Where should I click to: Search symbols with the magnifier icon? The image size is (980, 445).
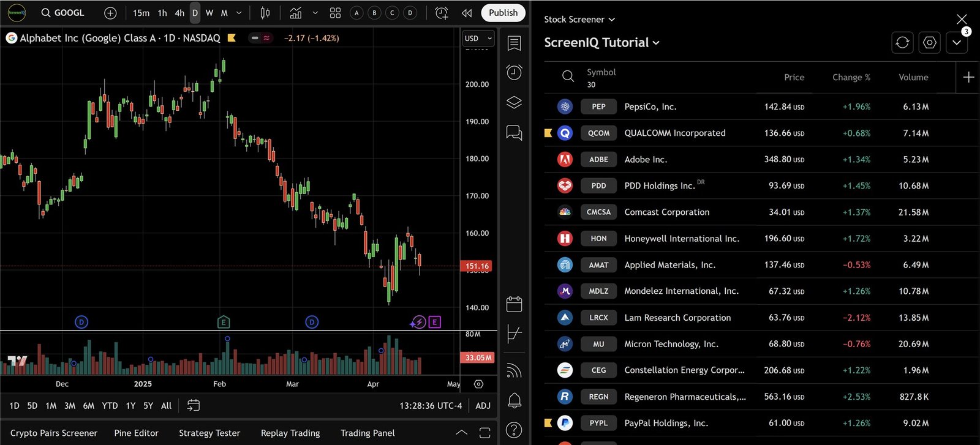(x=568, y=77)
